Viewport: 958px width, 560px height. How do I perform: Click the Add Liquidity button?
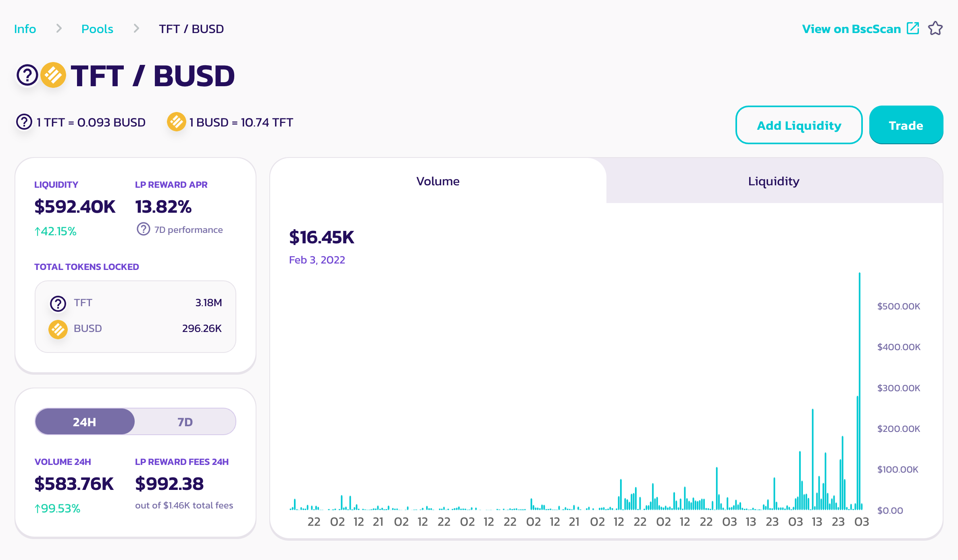coord(799,125)
